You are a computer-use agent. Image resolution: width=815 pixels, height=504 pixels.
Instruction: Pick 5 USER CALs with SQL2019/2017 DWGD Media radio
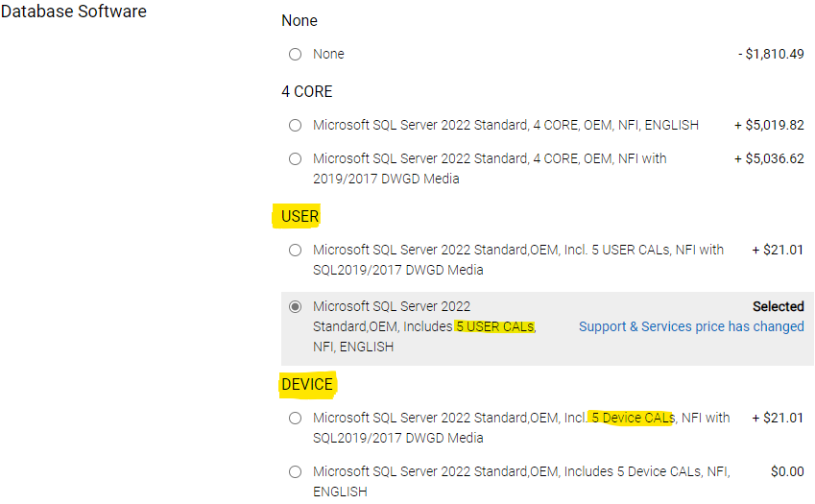295,251
